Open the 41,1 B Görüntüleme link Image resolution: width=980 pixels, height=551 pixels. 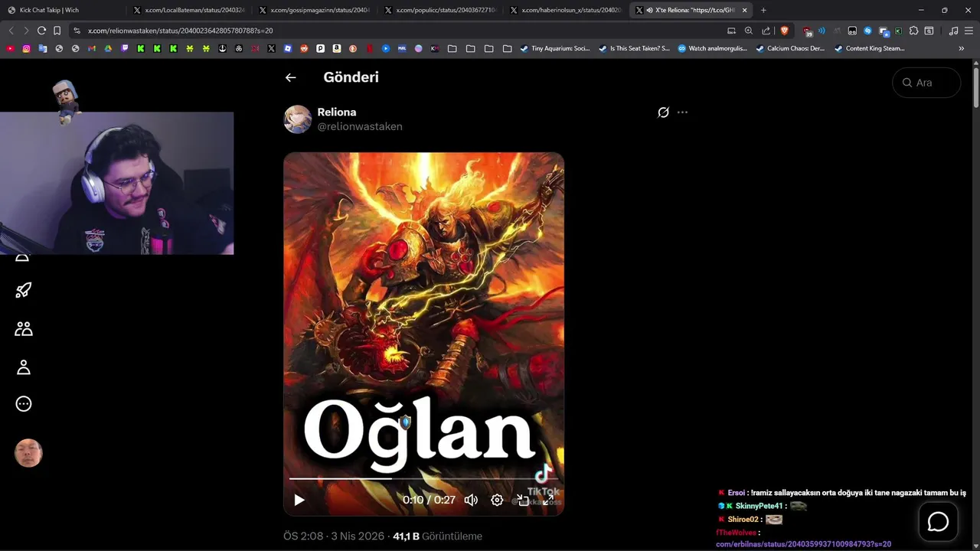point(437,536)
